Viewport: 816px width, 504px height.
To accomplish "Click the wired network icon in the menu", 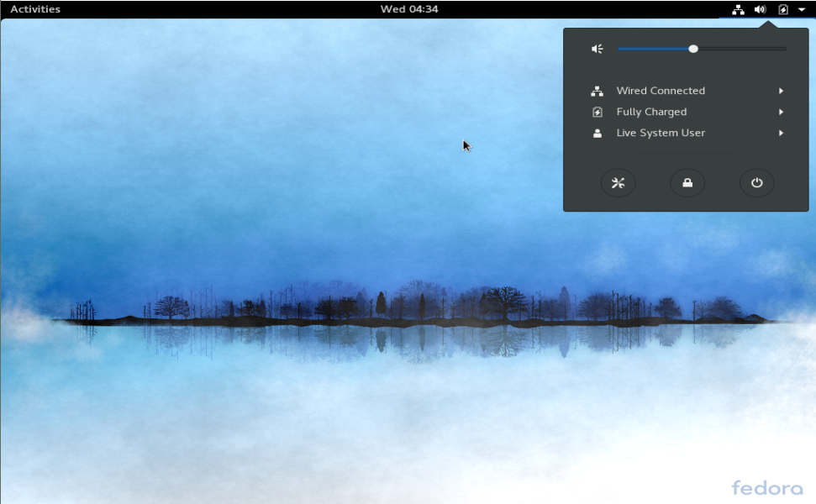I will pos(598,91).
